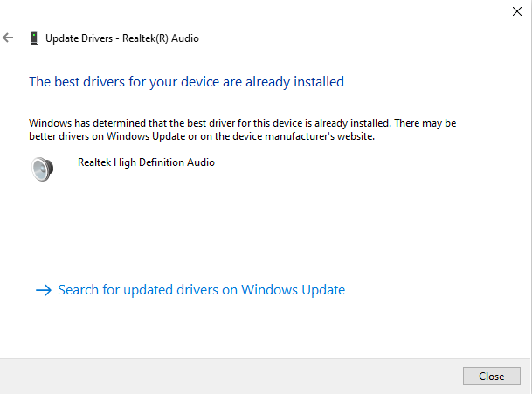The image size is (532, 394).
Task: Click the blue arrow before Search link
Action: pos(44,290)
